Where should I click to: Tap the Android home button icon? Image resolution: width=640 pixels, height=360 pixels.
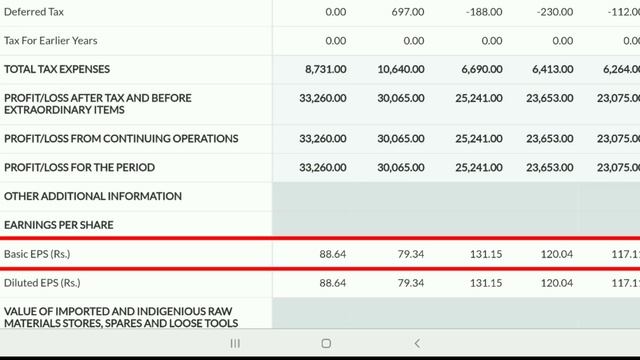point(326,344)
